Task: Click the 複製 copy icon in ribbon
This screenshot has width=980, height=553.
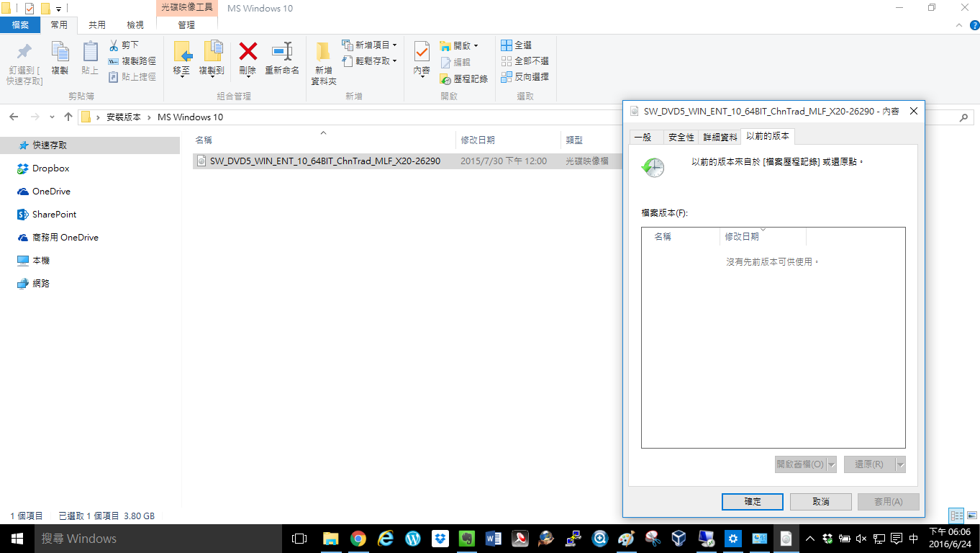Action: [60, 52]
